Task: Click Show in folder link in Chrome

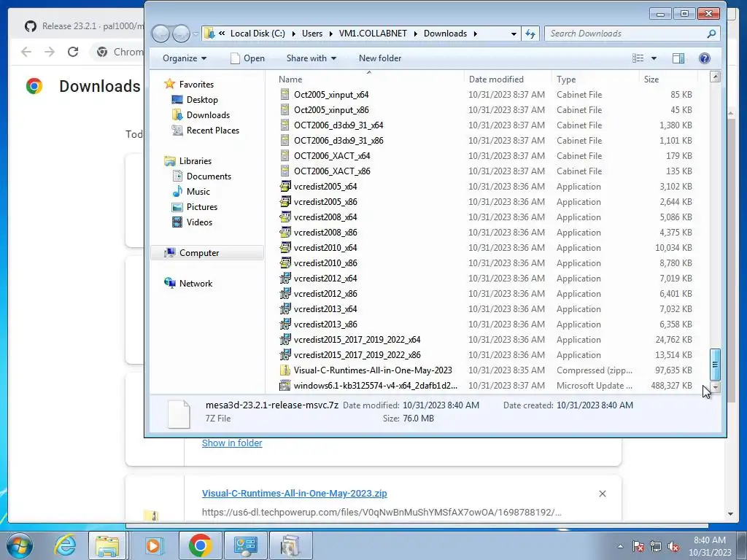Action: click(232, 443)
